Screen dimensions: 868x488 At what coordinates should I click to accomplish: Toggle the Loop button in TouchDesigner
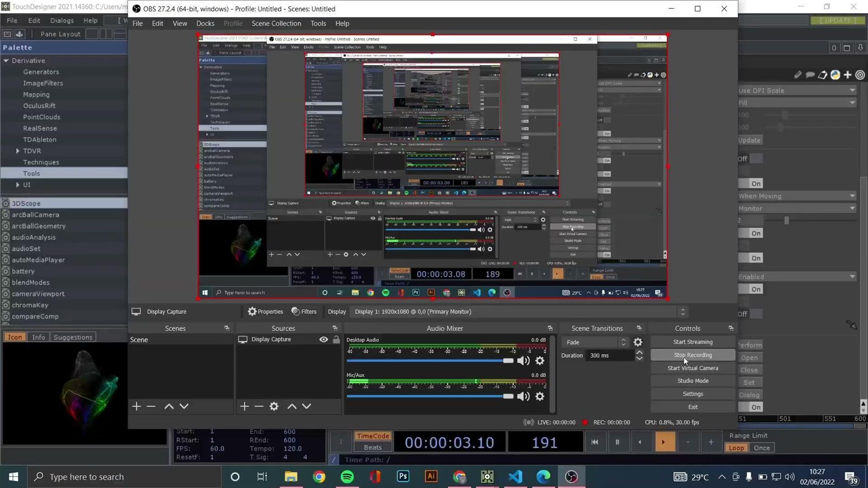(x=736, y=448)
